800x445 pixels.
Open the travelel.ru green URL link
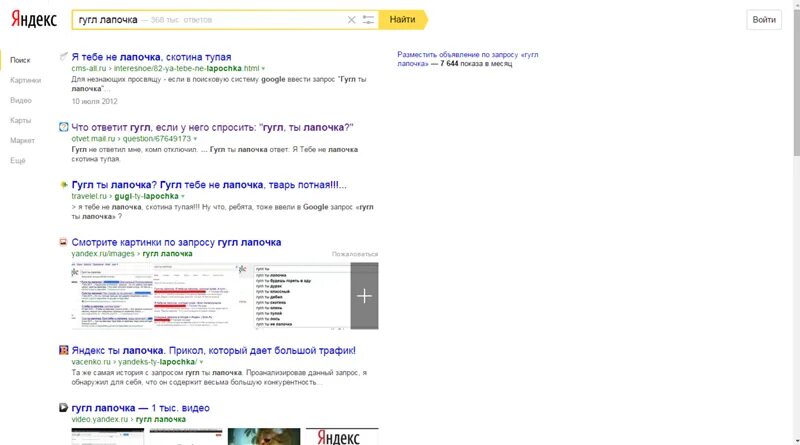(125, 196)
